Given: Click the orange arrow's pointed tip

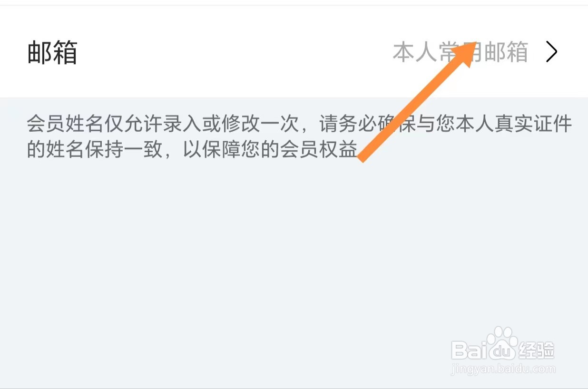Looking at the screenshot, I should (474, 43).
